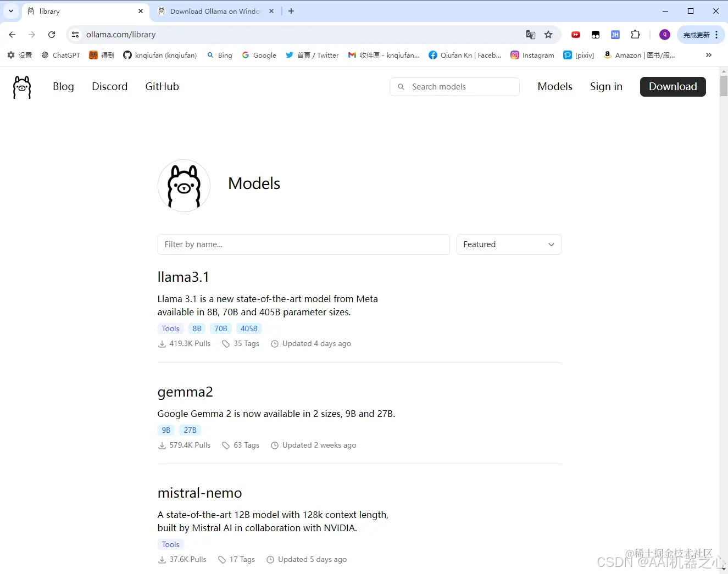Viewport: 728px width, 574px height.
Task: Click the 405B size tag
Action: tap(249, 328)
